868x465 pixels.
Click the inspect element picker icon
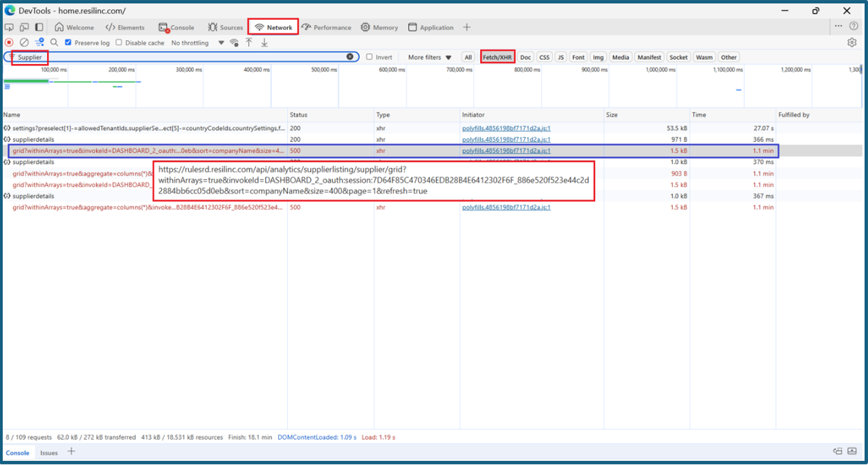[x=10, y=27]
